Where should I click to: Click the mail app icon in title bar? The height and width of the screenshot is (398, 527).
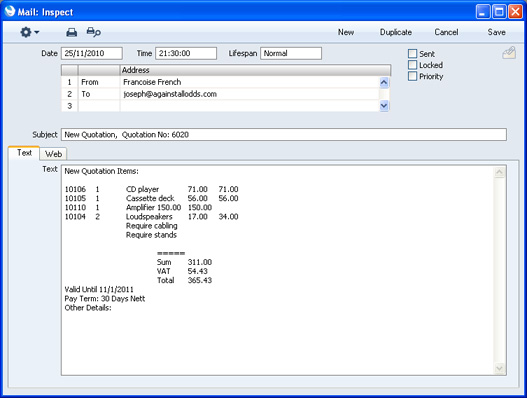[x=10, y=11]
